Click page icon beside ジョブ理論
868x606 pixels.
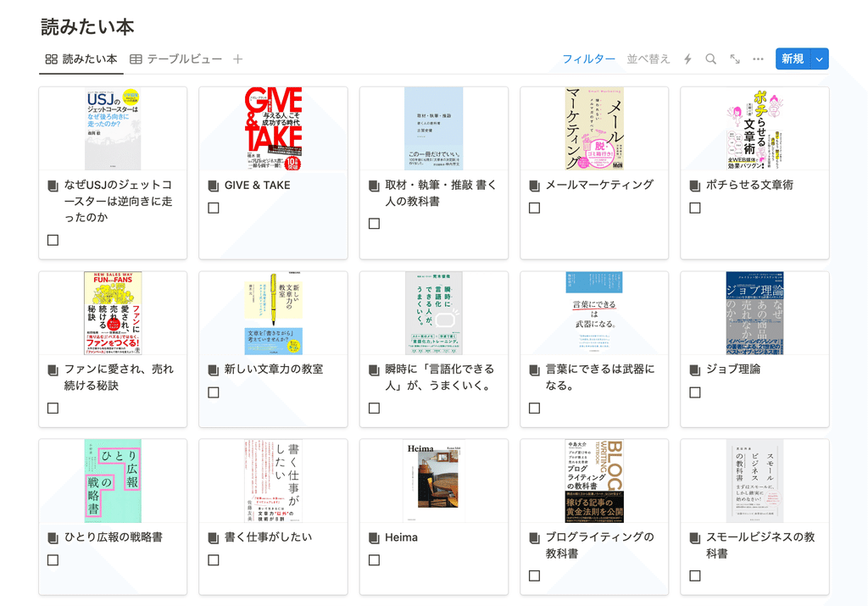(x=695, y=370)
